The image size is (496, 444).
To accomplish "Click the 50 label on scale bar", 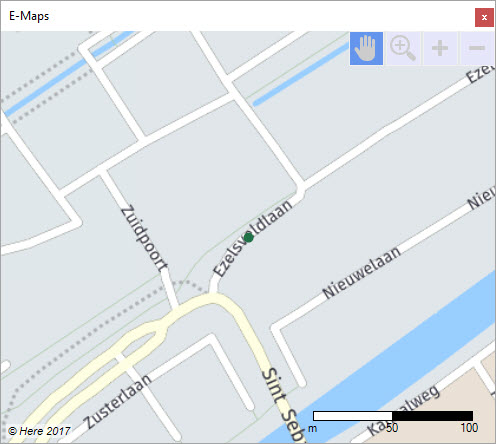I will pyautogui.click(x=392, y=428).
